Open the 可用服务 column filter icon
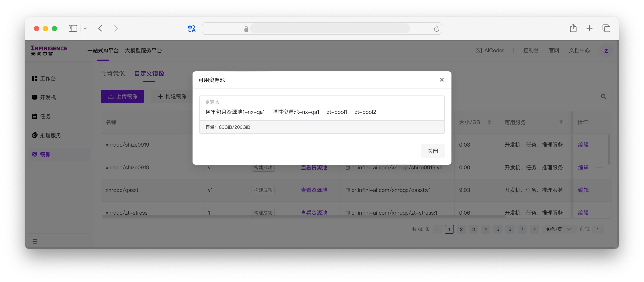 (x=561, y=122)
